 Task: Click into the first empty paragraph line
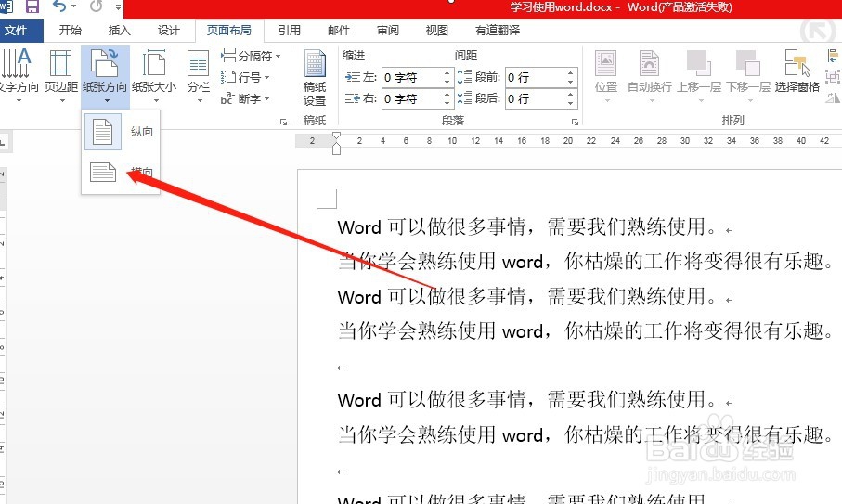click(341, 368)
